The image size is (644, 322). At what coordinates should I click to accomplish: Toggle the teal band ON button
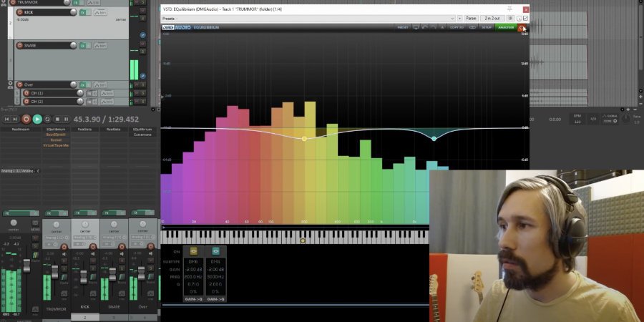tap(215, 251)
